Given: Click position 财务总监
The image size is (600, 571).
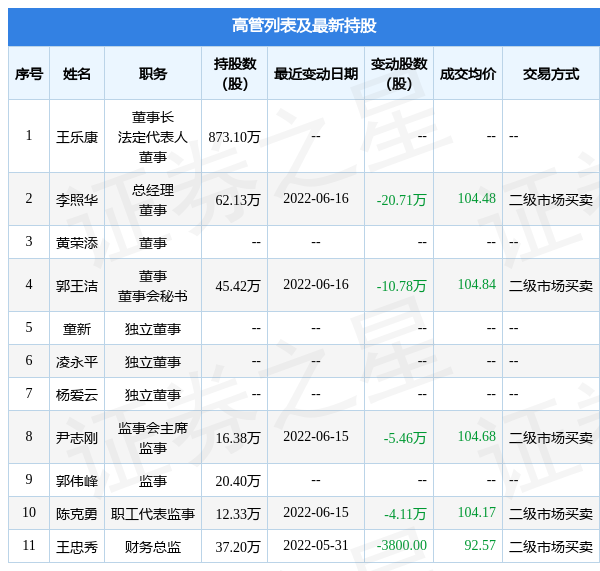Looking at the screenshot, I should 153,547.
